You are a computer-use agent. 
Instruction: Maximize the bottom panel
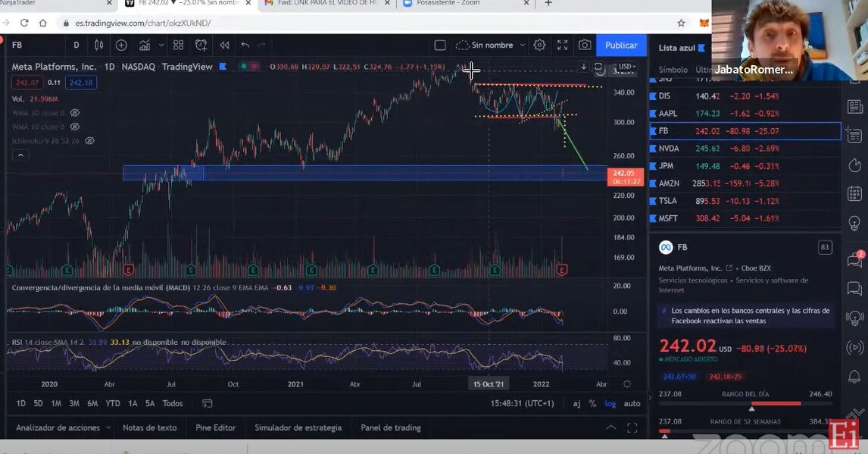tap(632, 428)
